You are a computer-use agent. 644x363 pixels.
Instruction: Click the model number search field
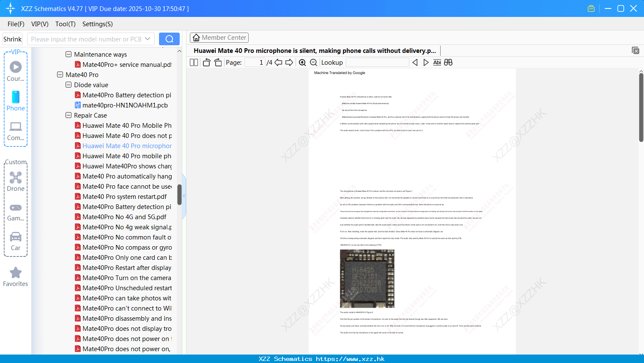pyautogui.click(x=86, y=39)
